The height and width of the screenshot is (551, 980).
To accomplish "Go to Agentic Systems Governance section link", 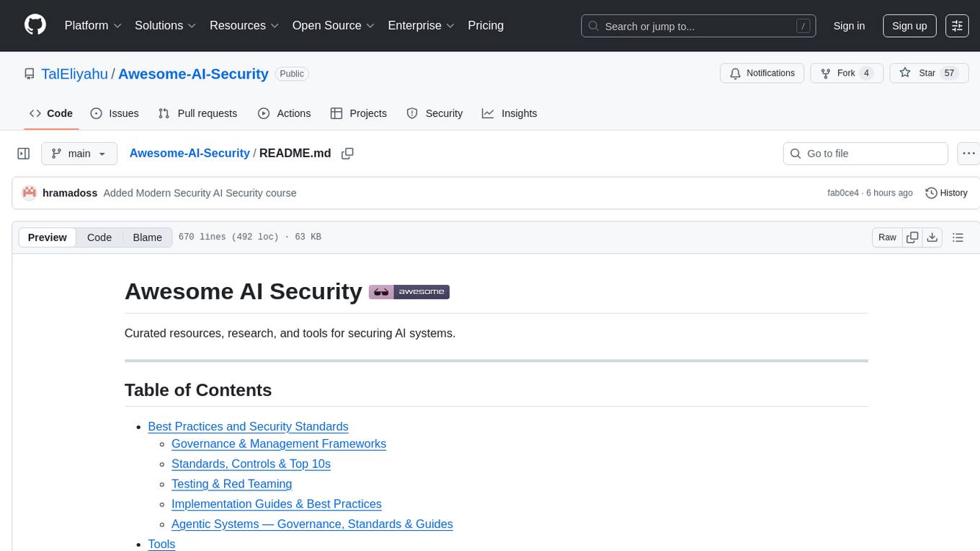I will tap(312, 524).
